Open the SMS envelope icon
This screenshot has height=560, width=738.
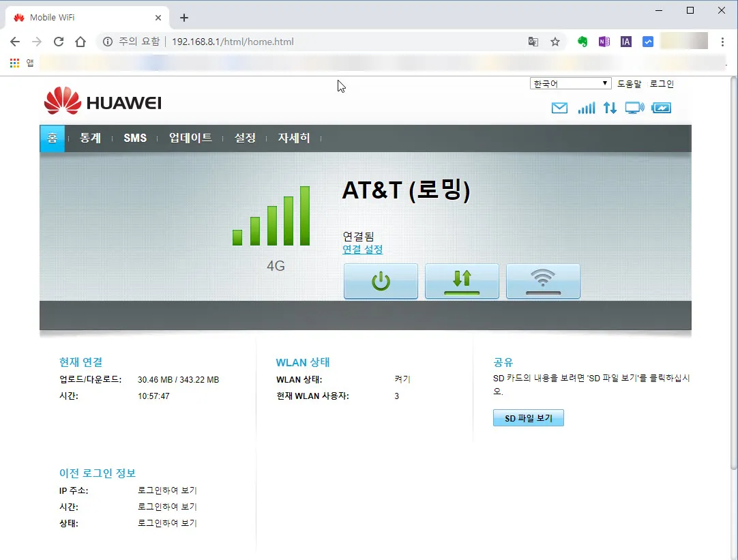(x=559, y=108)
